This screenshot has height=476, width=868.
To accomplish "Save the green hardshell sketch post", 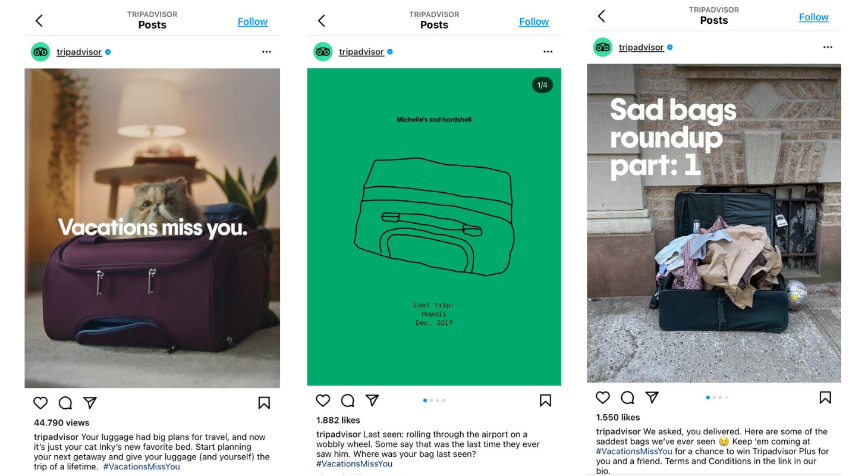I will 545,400.
